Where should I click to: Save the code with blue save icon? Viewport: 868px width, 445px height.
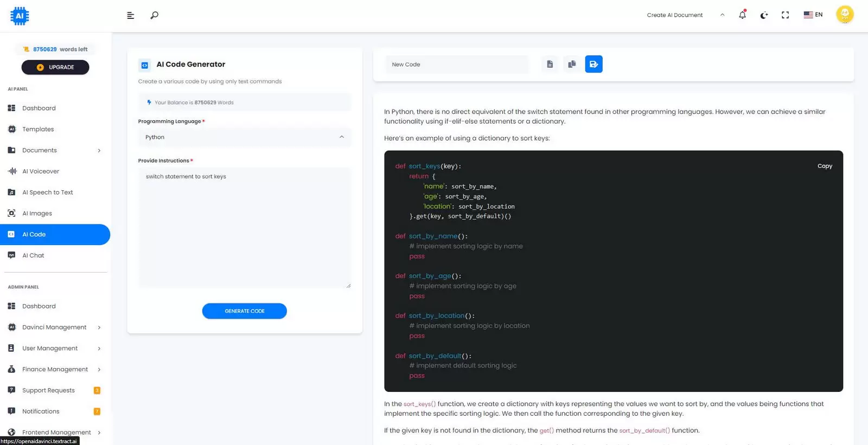(593, 64)
